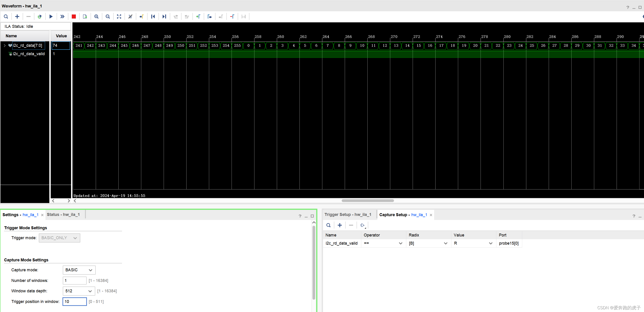Add a capture condition probe
This screenshot has height=312, width=644.
click(340, 225)
